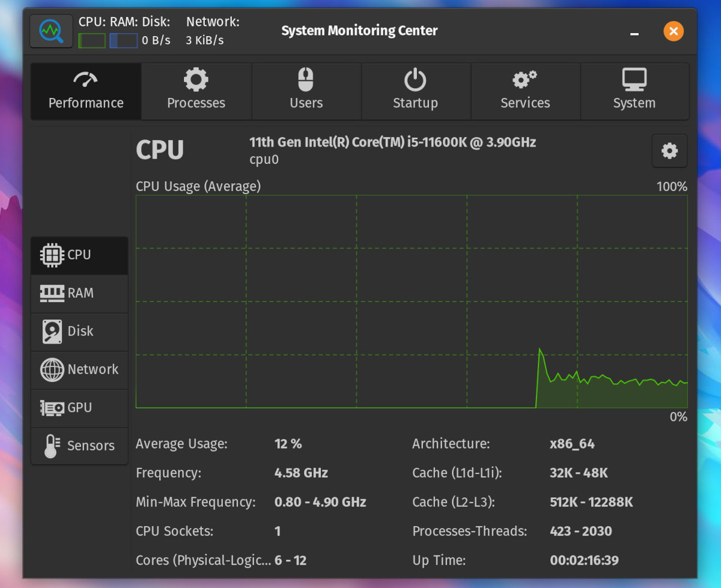Click the System Monitoring Center app icon
Image resolution: width=721 pixels, height=588 pixels.
point(52,31)
